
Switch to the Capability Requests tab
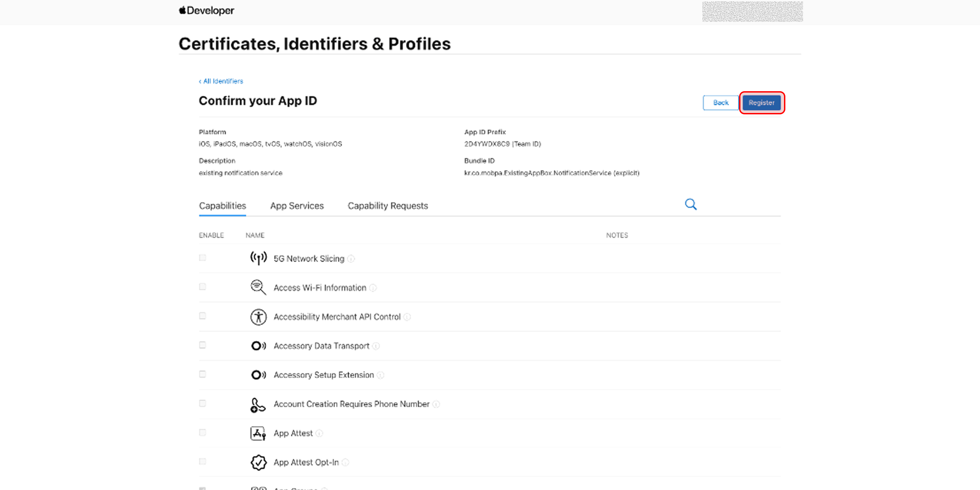pyautogui.click(x=388, y=206)
